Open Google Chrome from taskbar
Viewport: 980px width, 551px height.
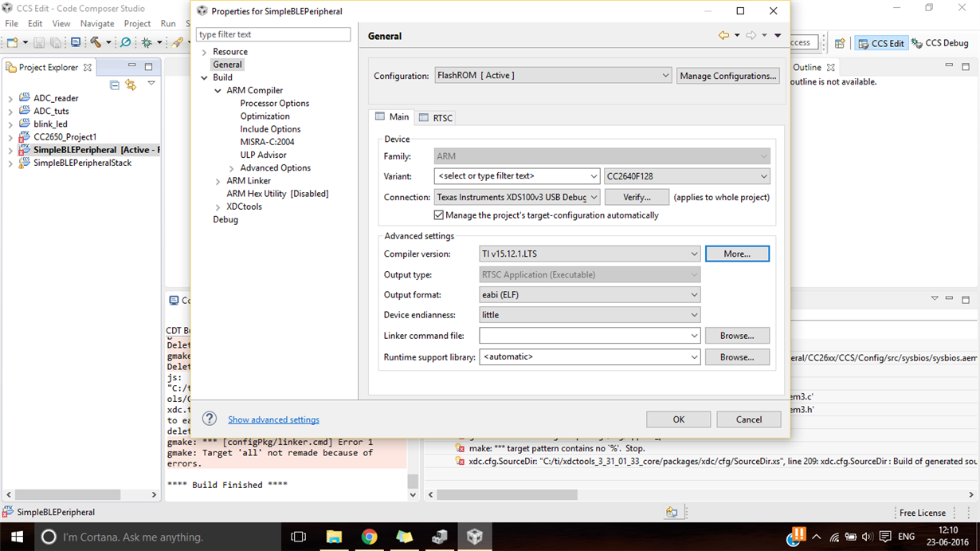pyautogui.click(x=369, y=537)
